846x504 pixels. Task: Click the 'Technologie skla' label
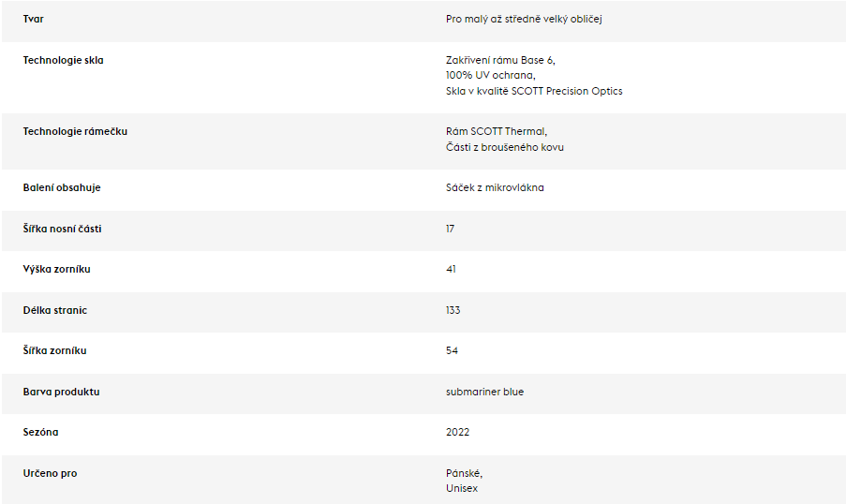[63, 60]
